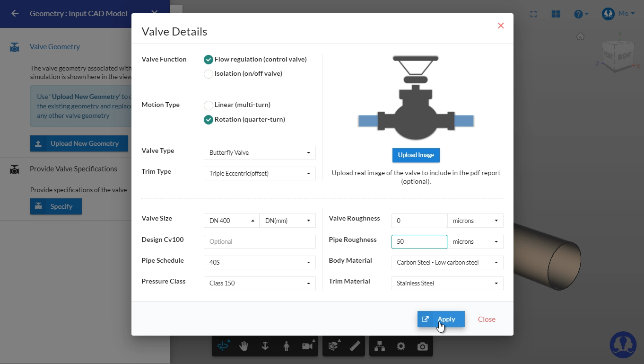
Task: Click the Valve Roughness value field
Action: [419, 221]
